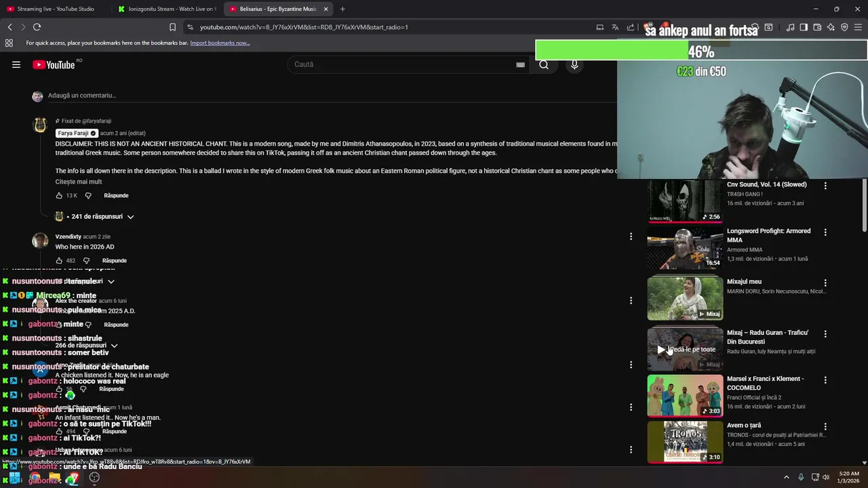Screen dimensions: 868x488
Task: Reload the current page
Action: point(37,27)
